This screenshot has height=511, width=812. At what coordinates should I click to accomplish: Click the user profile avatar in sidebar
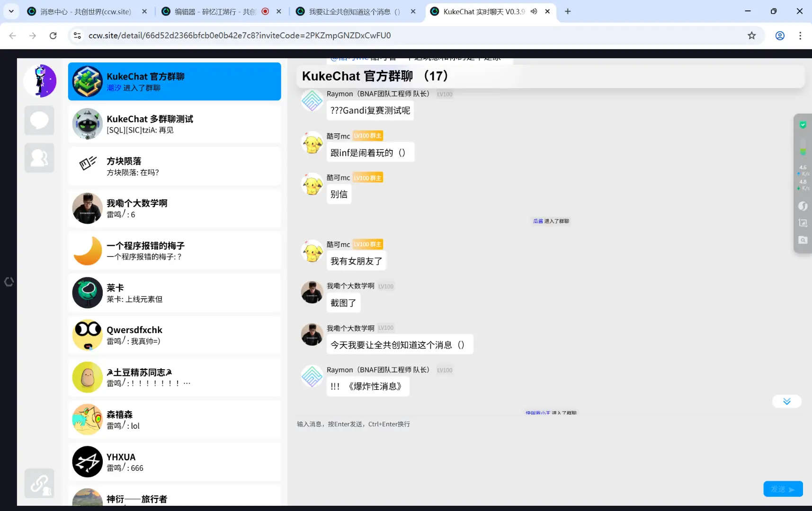[40, 81]
